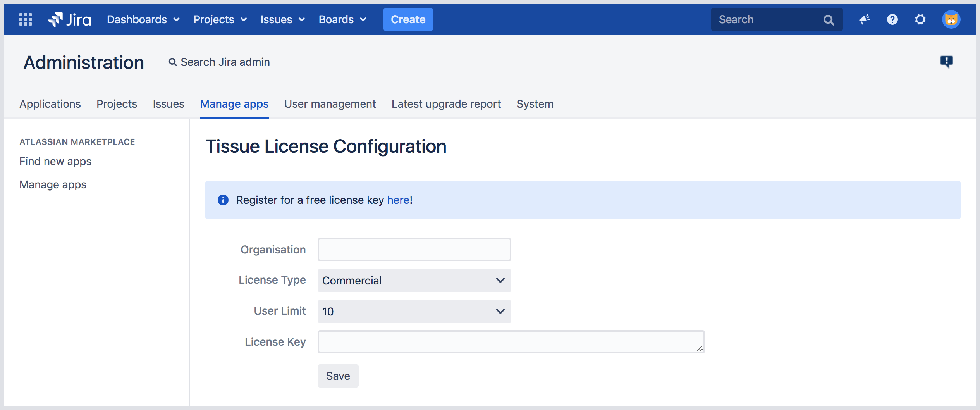Focus the Organisation input field
Image resolution: width=980 pixels, height=410 pixels.
tap(414, 250)
